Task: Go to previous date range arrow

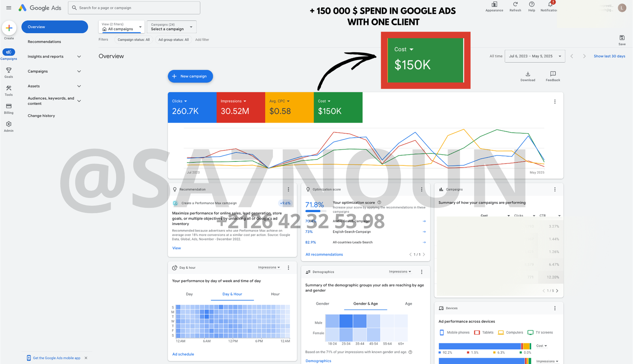Action: click(572, 56)
